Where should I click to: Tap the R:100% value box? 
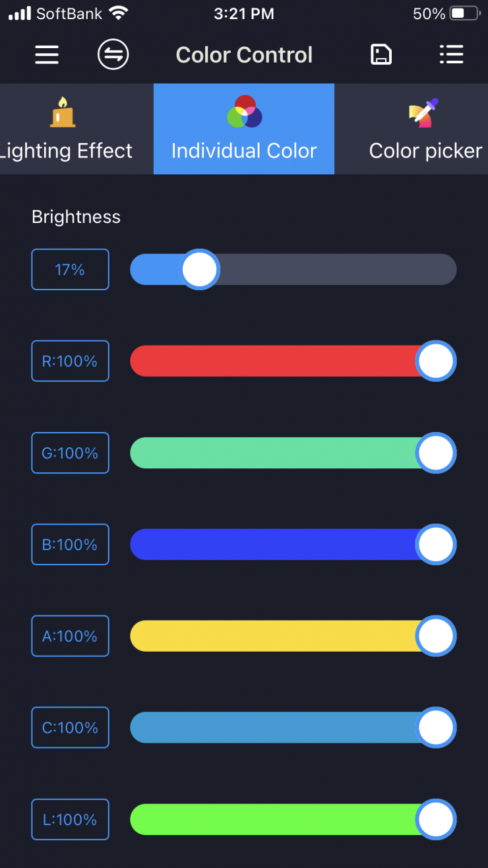70,361
